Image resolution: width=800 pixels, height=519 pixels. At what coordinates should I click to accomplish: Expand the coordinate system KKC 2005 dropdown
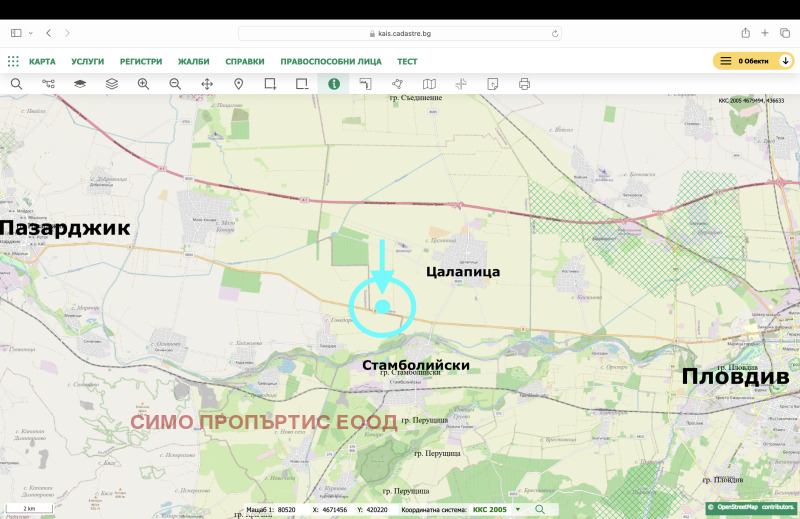tap(517, 509)
